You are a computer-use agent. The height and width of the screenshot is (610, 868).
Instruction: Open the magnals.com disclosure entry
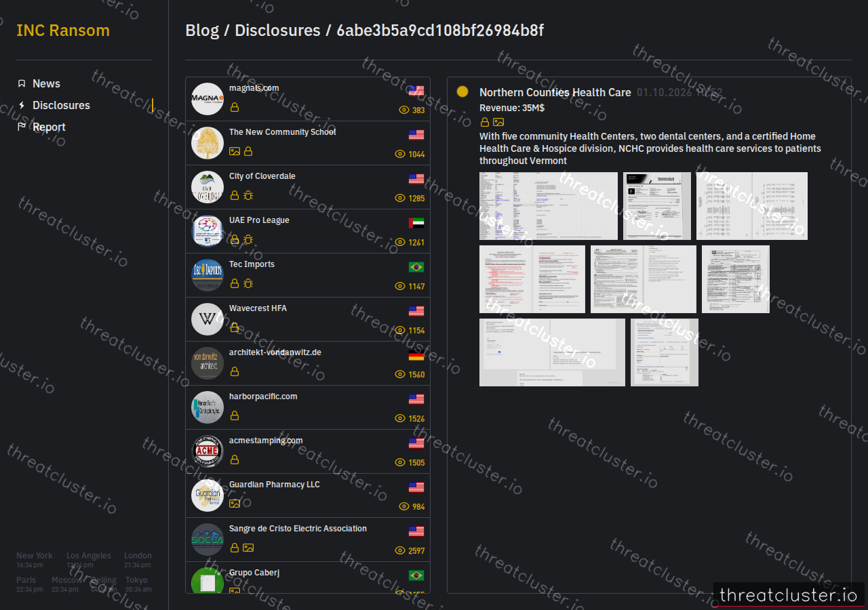tap(308, 99)
